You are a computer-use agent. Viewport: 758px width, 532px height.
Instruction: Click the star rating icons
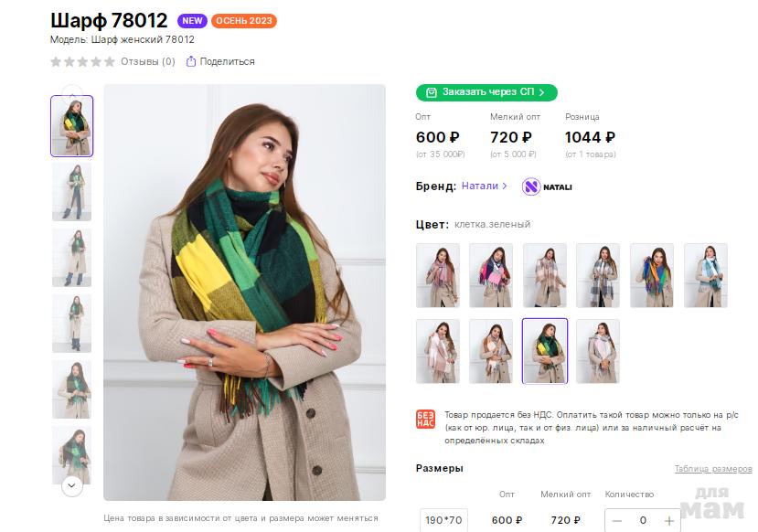[82, 62]
